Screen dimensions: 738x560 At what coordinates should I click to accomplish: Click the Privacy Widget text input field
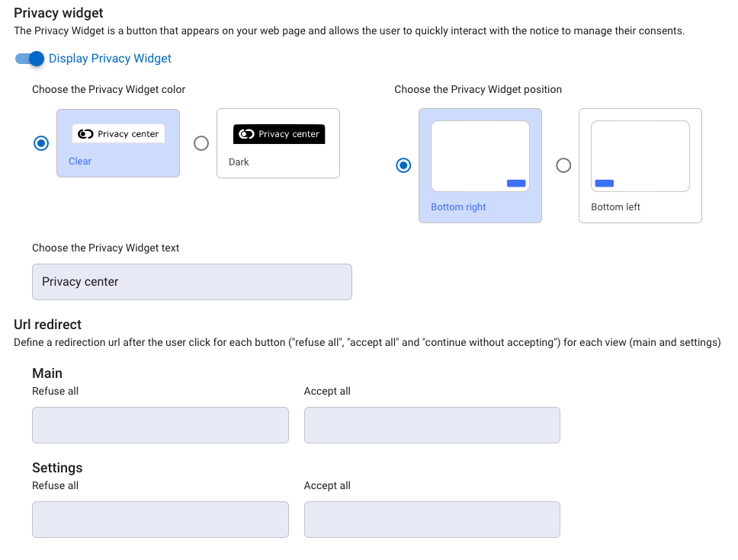pyautogui.click(x=191, y=281)
